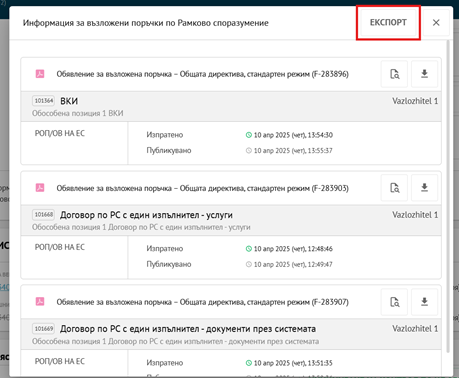Select the notice title ending F-283896
The image size is (459, 378).
202,74
